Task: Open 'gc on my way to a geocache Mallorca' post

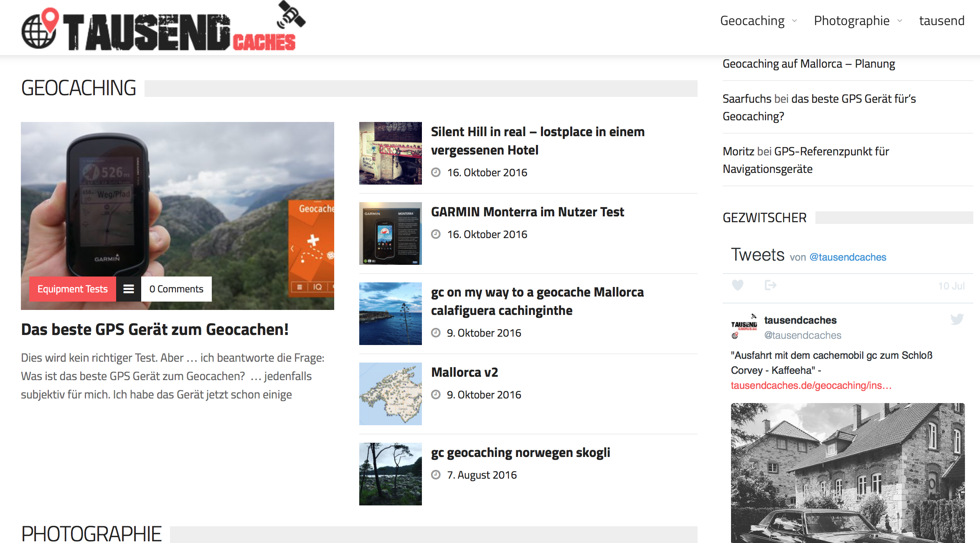Action: [x=537, y=301]
